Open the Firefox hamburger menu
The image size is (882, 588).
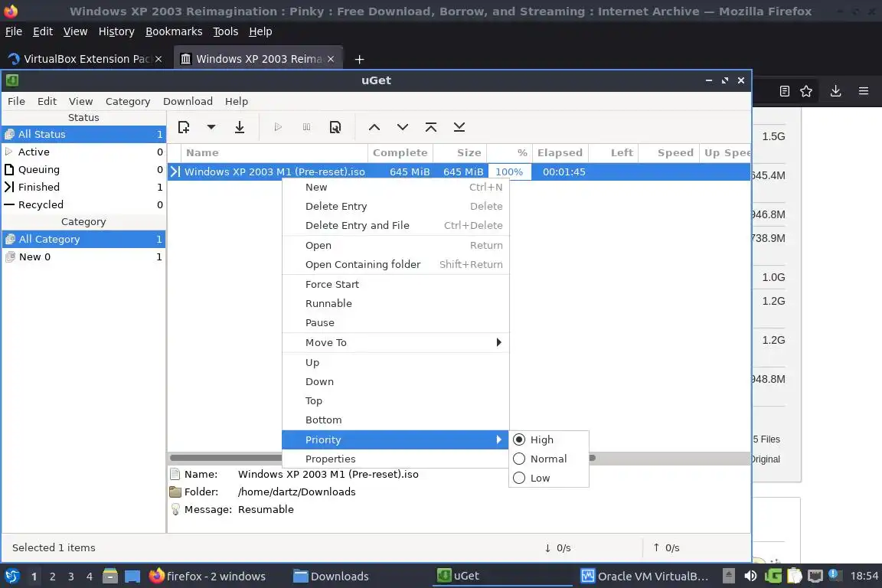tap(864, 91)
